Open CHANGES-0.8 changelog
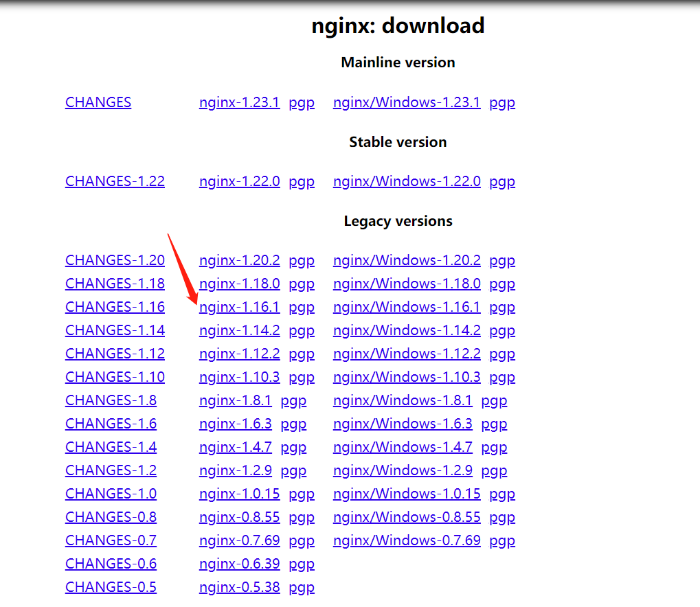This screenshot has width=700, height=607. tap(111, 516)
